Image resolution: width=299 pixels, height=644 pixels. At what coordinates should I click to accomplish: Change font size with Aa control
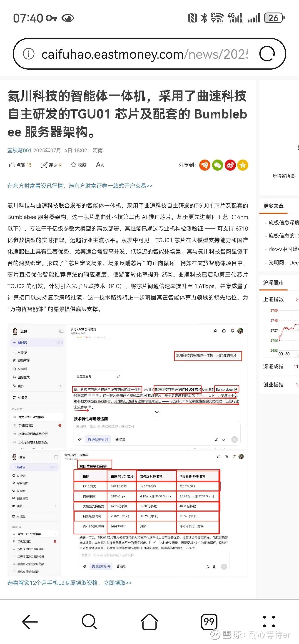pyautogui.click(x=100, y=165)
